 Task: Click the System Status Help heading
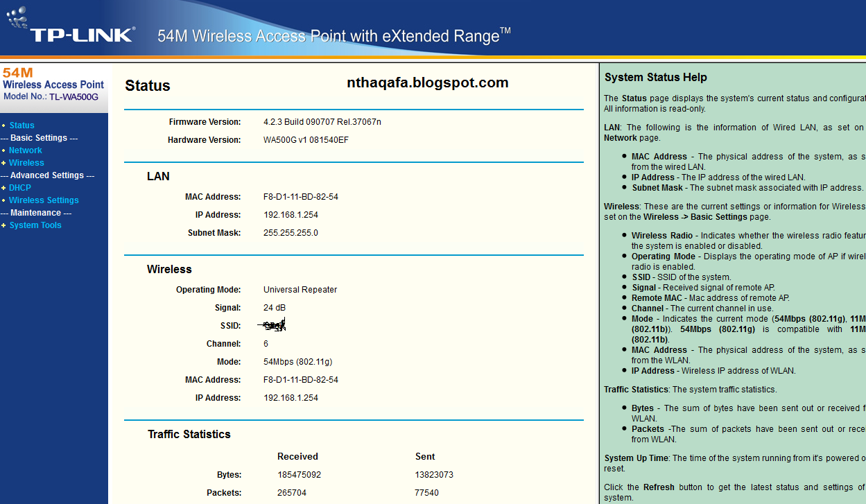tap(655, 78)
